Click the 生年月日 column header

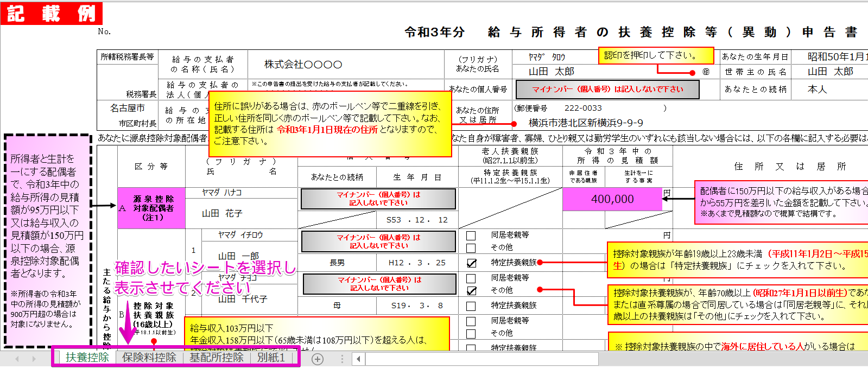point(417,177)
